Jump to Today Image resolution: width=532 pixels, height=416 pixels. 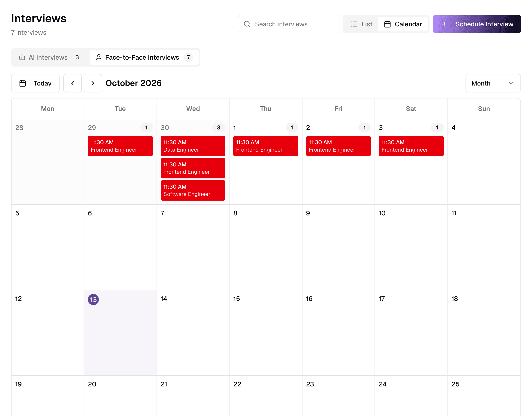click(35, 83)
